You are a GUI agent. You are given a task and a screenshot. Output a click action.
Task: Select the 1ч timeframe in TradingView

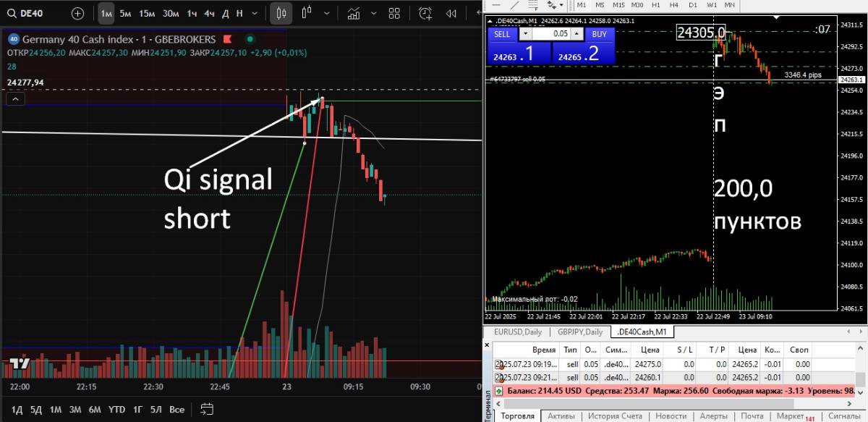[192, 13]
